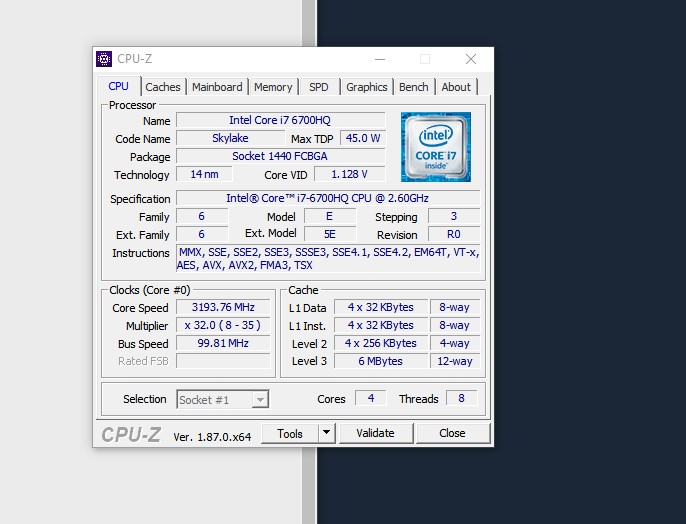Click the Close button at the bottom
Viewport: 686px width, 524px height.
(452, 433)
